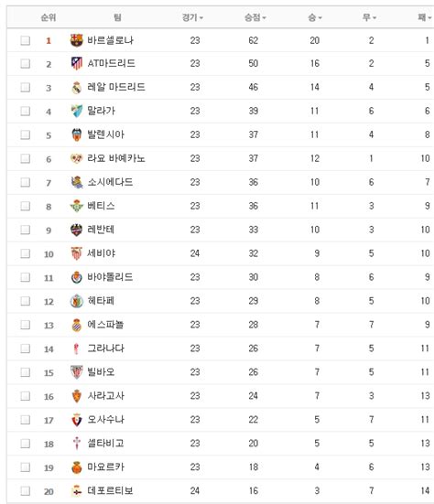The height and width of the screenshot is (504, 434).
Task: Sort by 승점 column dropdown arrow
Action: coord(264,18)
